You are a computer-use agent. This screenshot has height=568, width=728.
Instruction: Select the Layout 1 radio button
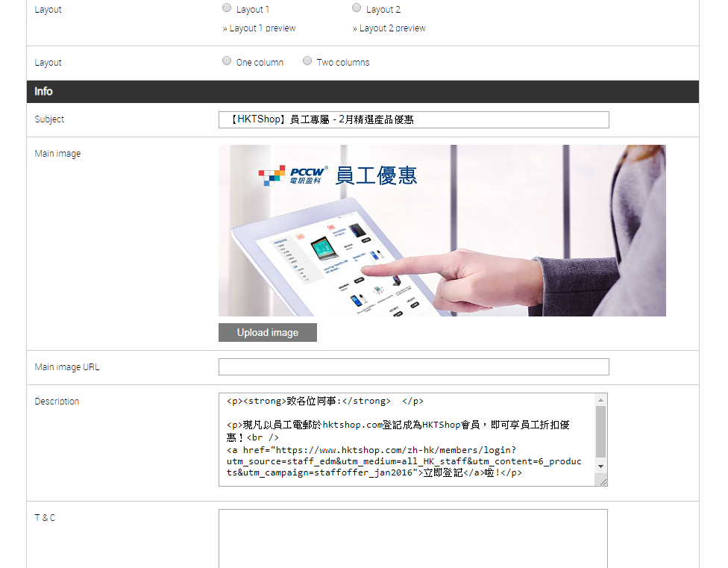[x=227, y=7]
